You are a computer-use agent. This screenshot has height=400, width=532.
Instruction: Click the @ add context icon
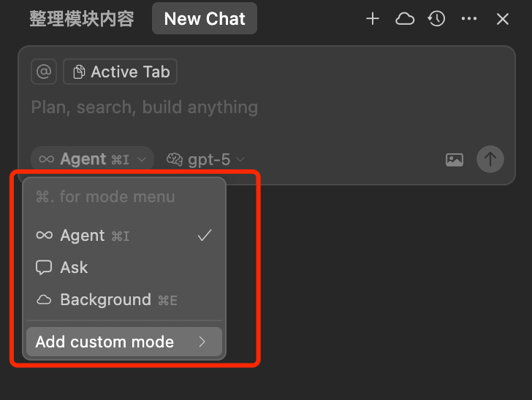tap(44, 72)
